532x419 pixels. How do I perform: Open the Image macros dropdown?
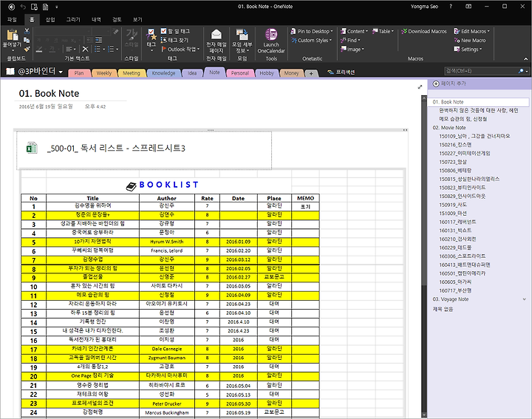coord(352,50)
